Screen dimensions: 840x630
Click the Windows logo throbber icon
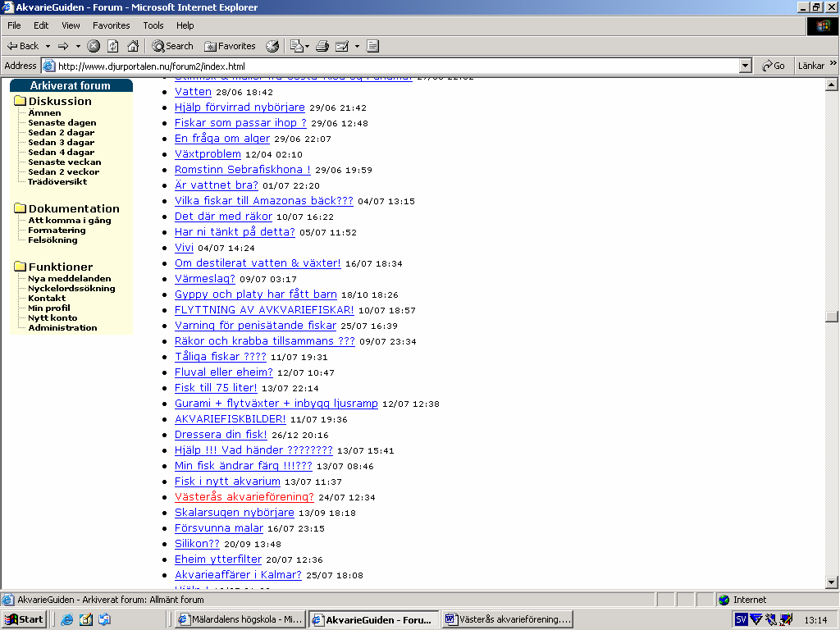click(822, 25)
